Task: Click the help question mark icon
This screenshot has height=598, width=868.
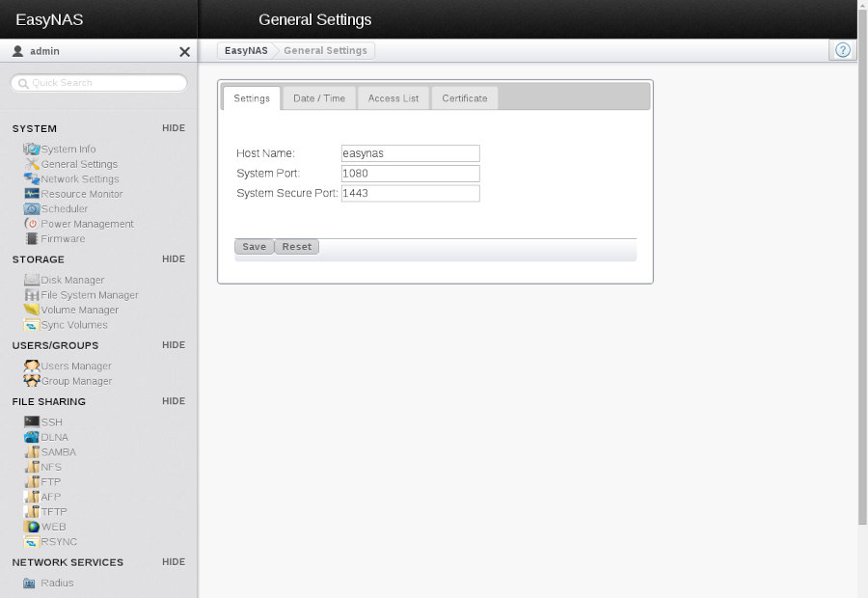Action: click(x=843, y=50)
